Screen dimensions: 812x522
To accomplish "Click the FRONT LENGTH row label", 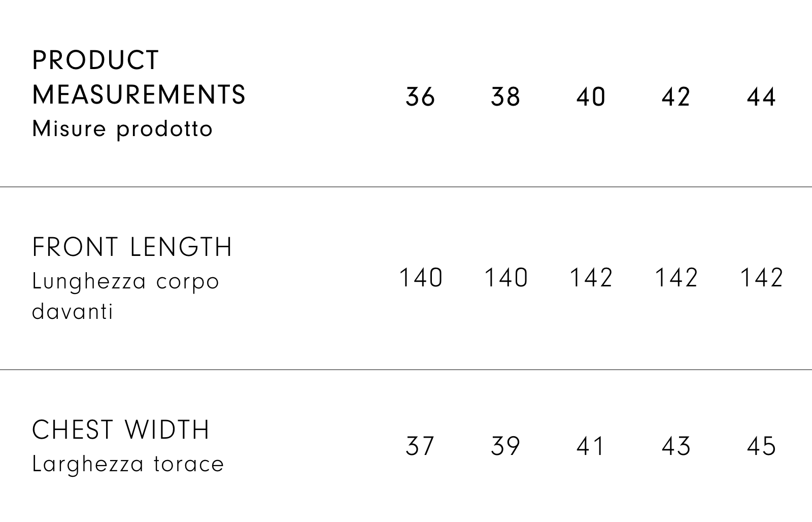I will [x=132, y=247].
